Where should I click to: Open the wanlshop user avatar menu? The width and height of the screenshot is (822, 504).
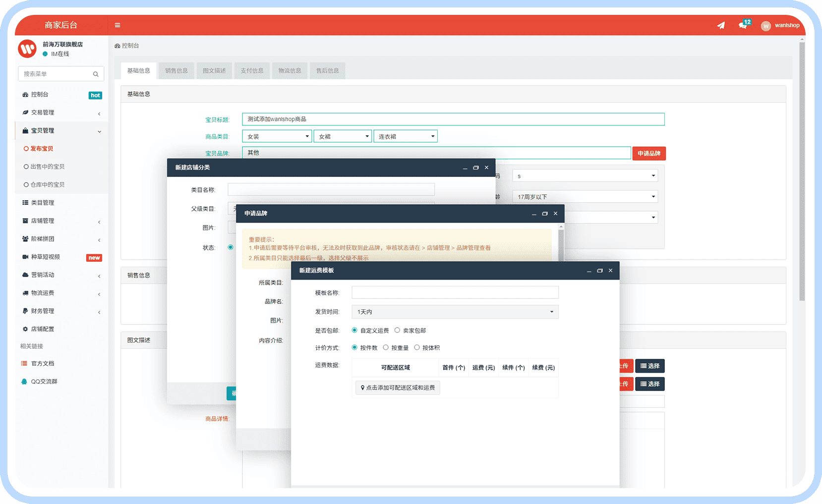coord(780,25)
